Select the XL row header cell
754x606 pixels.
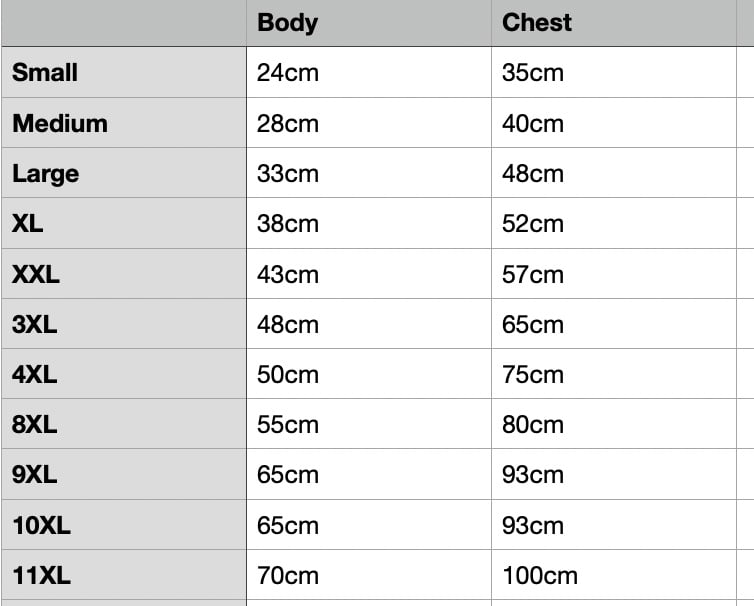(124, 224)
